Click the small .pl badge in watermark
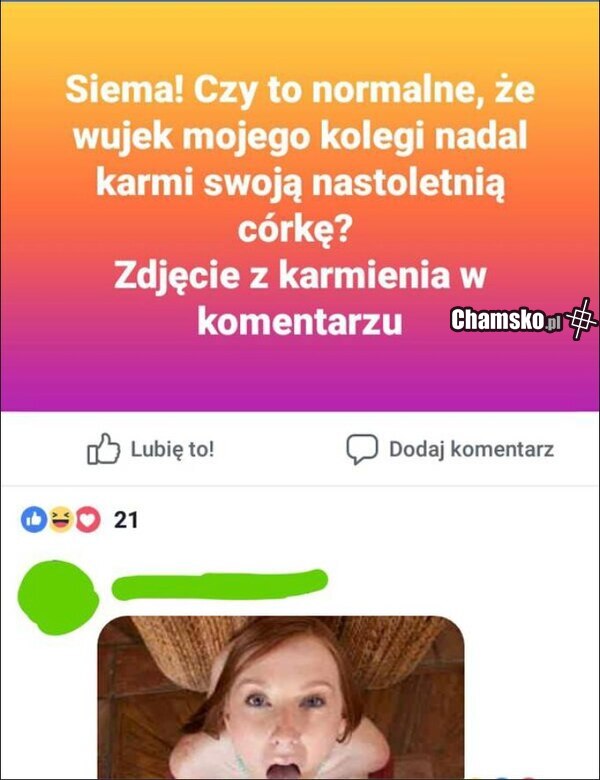The width and height of the screenshot is (600, 780). click(552, 324)
